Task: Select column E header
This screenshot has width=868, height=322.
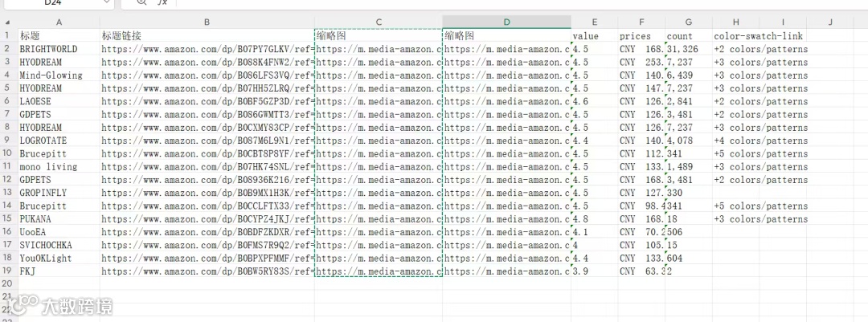Action: (595, 22)
